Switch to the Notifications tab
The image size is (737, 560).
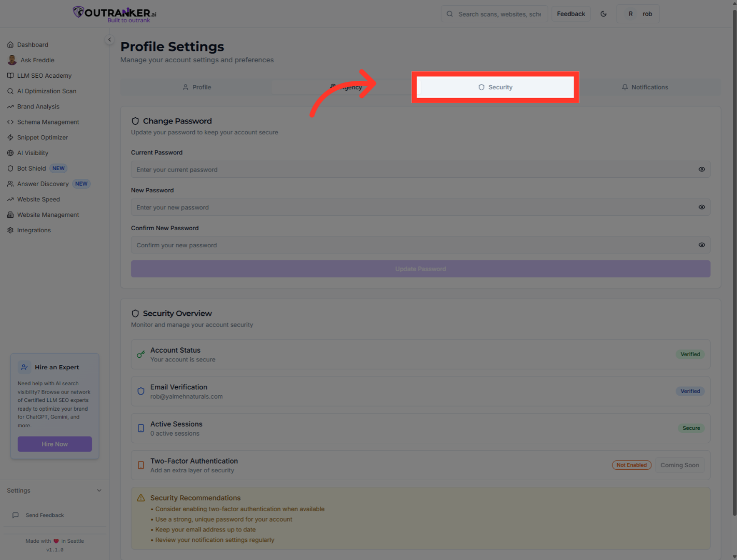tap(645, 87)
